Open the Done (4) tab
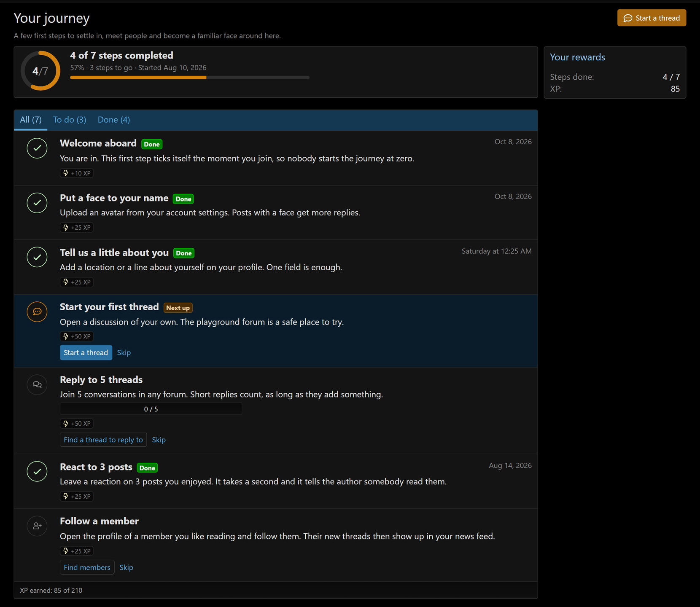 click(x=114, y=120)
